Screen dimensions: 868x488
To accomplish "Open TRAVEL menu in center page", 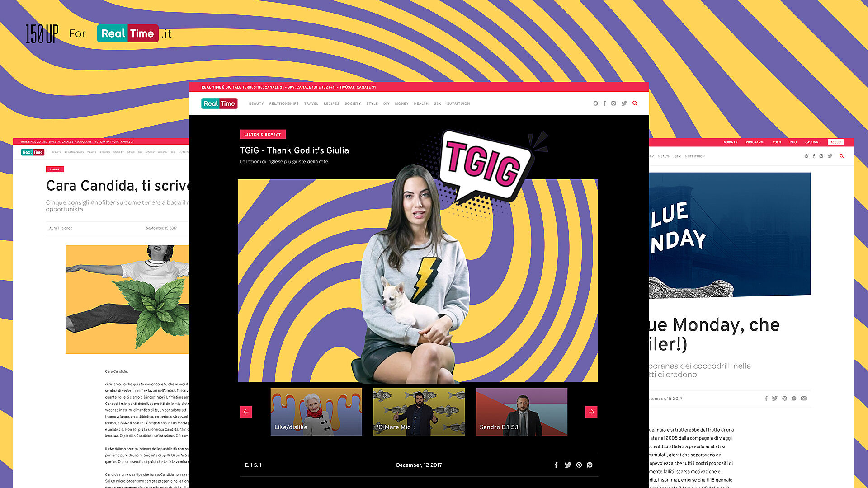I will click(x=311, y=103).
